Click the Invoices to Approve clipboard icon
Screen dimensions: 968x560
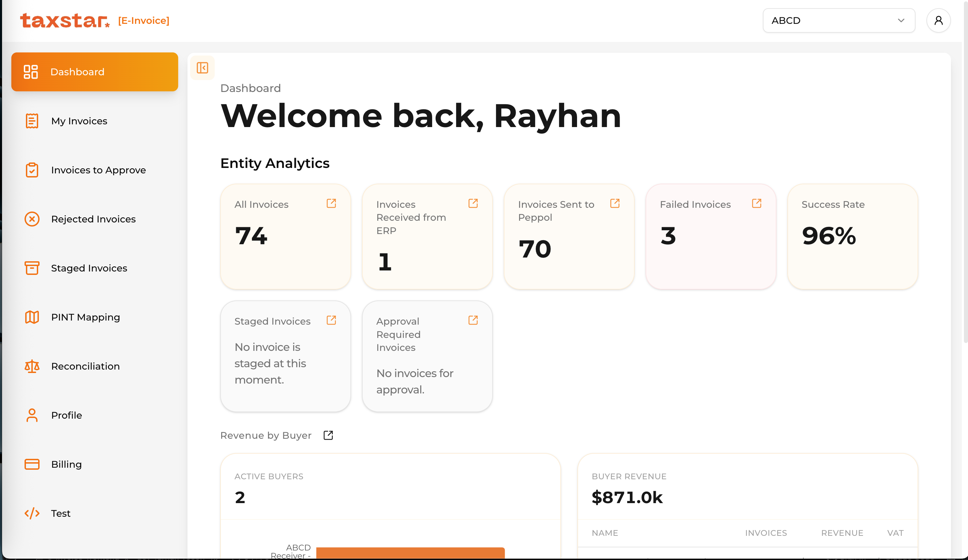[32, 170]
